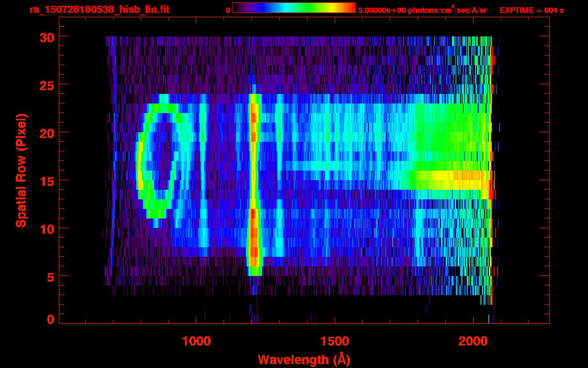This screenshot has width=588, height=368.
Task: Click the rainbow color scale bar
Action: [294, 8]
